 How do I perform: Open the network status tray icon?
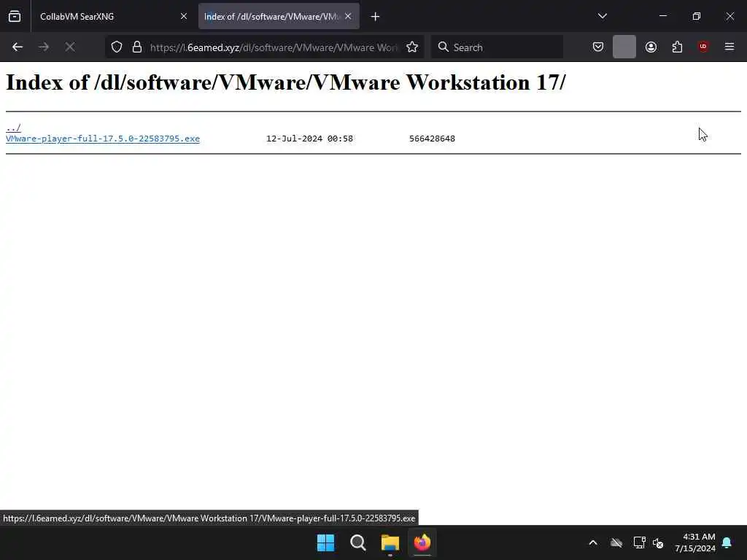click(x=639, y=542)
